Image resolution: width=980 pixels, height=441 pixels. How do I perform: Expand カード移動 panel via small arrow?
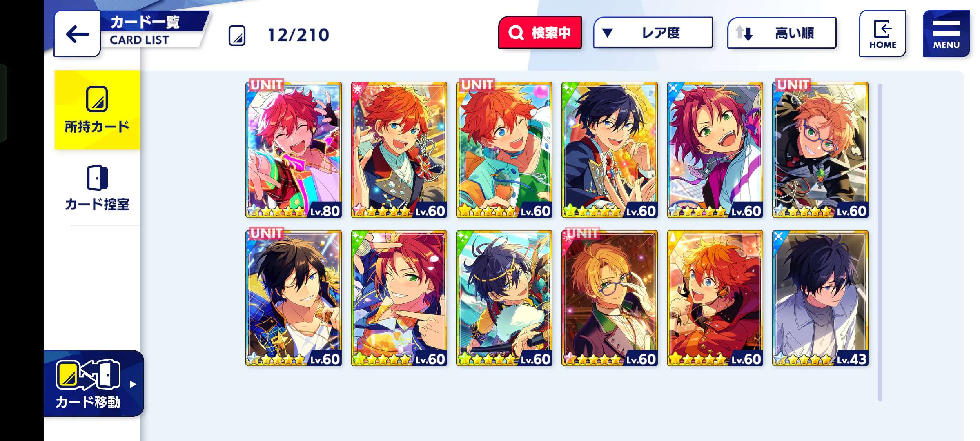tap(133, 384)
